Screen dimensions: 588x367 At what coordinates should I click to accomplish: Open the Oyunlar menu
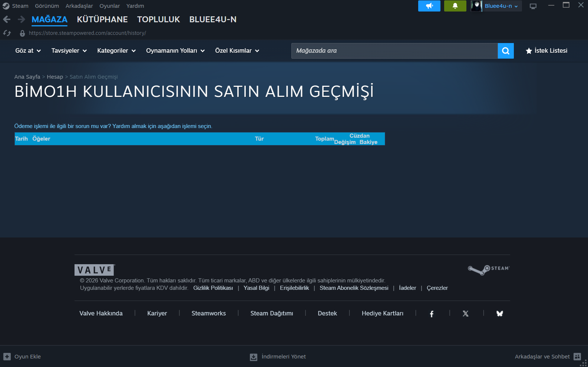pos(110,6)
